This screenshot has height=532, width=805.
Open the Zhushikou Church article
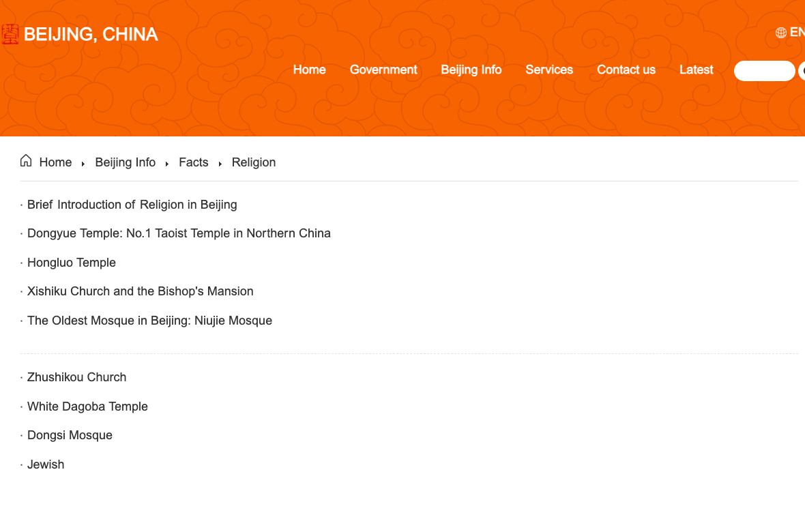76,377
